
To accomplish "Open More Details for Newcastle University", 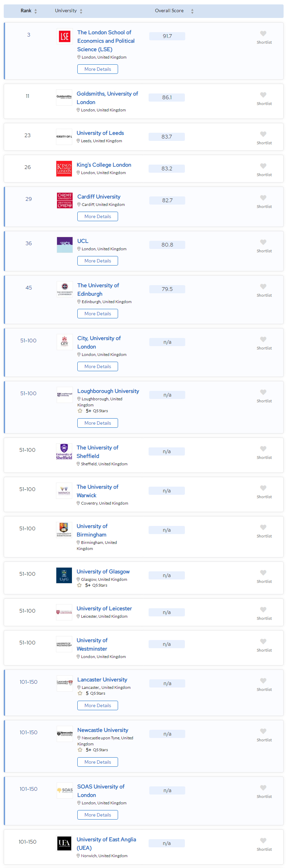I will (x=98, y=762).
